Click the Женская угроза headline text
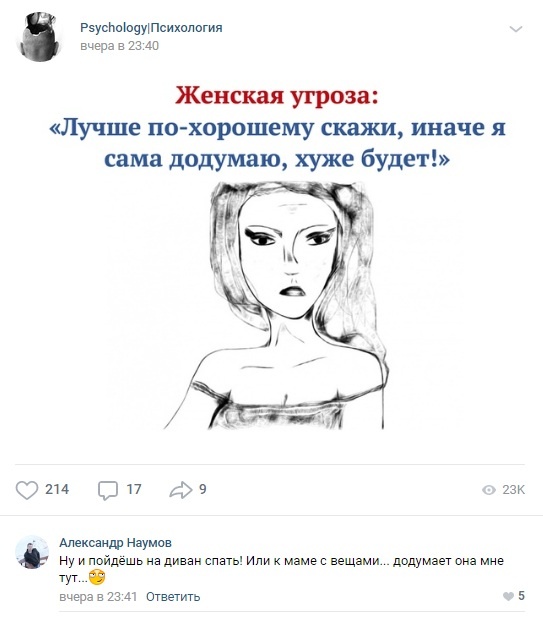This screenshot has height=620, width=543. 276,96
